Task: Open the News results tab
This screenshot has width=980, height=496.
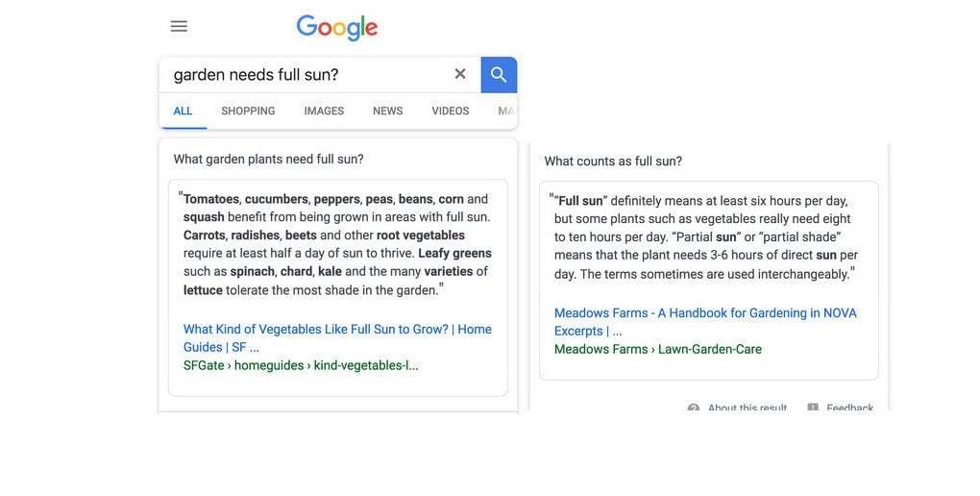Action: (388, 112)
